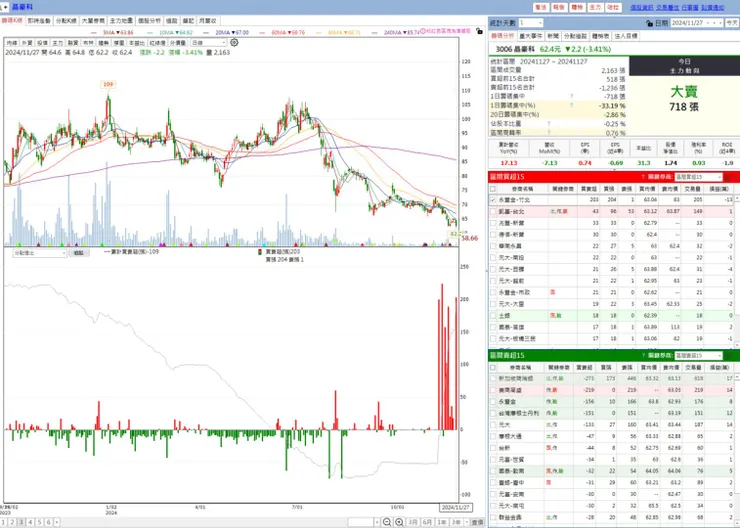Open the 新聞 tab in right panel
Viewport: 740px width, 528px height.
[x=553, y=36]
